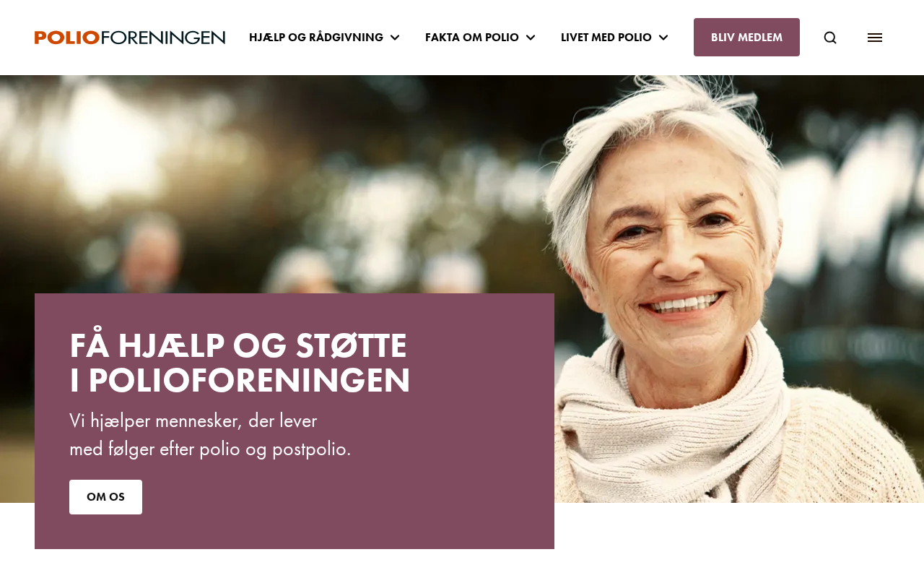Expand the chevron beside Fakta om polio
The height and width of the screenshot is (578, 924).
pos(531,38)
